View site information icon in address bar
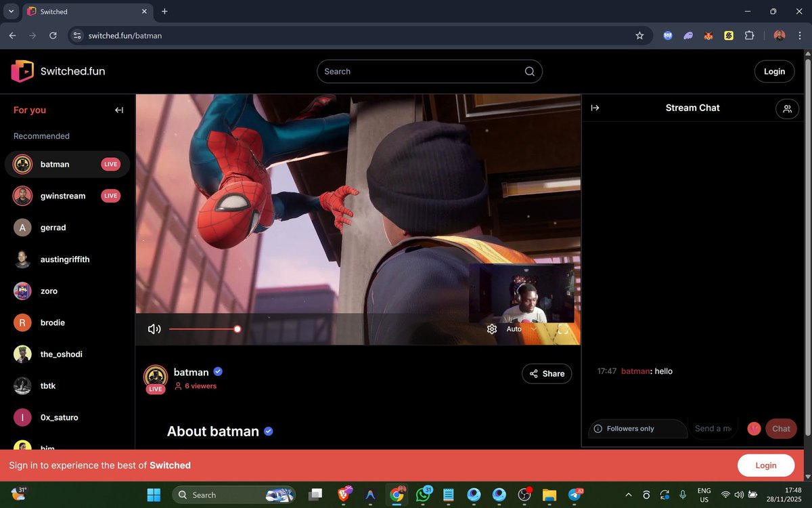 tap(77, 35)
